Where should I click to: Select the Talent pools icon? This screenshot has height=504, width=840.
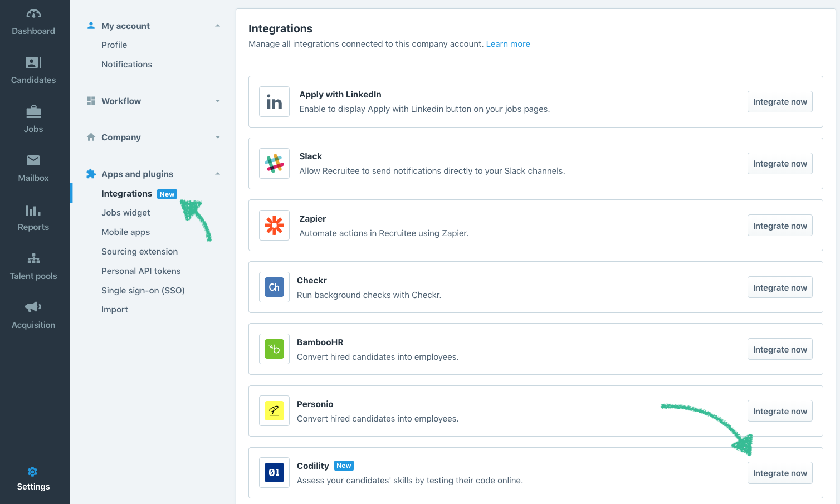tap(33, 258)
